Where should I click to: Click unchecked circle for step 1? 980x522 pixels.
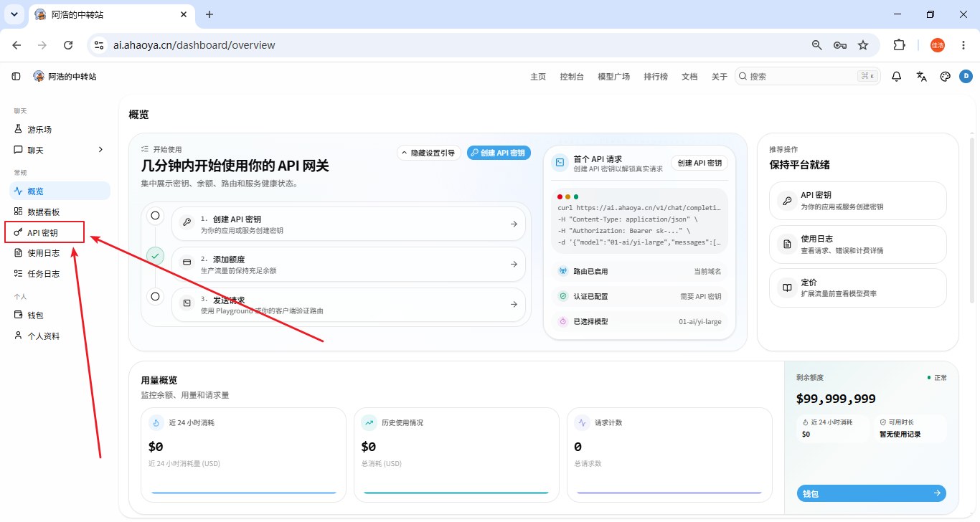tap(155, 215)
